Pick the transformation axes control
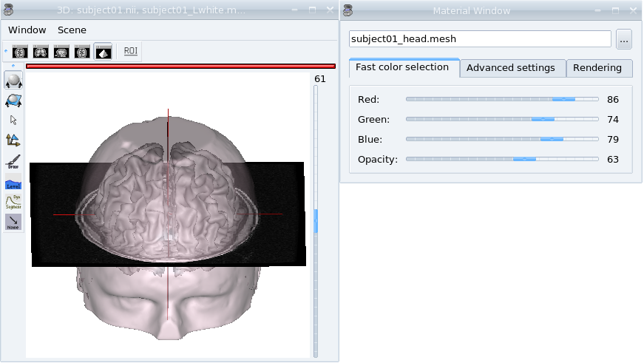 click(13, 140)
